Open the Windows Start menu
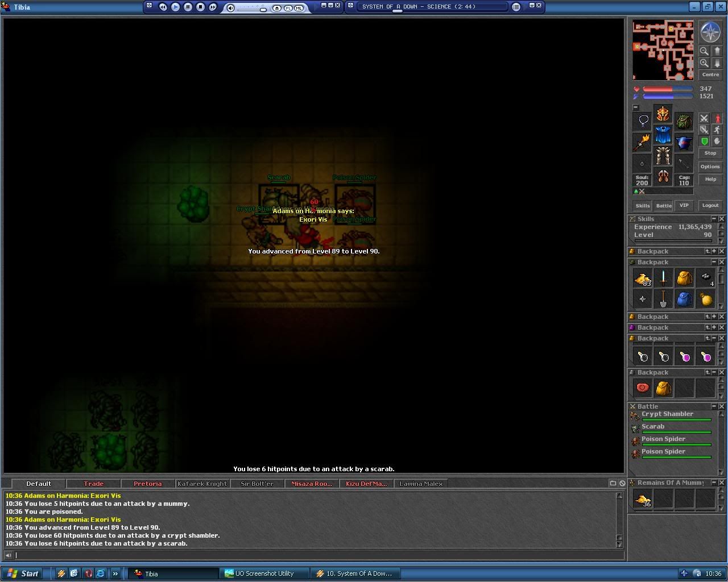The image size is (728, 582). point(23,573)
